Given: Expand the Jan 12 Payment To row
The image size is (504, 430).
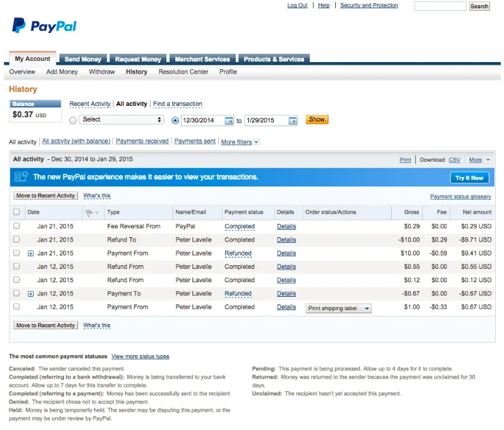Looking at the screenshot, I should pyautogui.click(x=30, y=294).
